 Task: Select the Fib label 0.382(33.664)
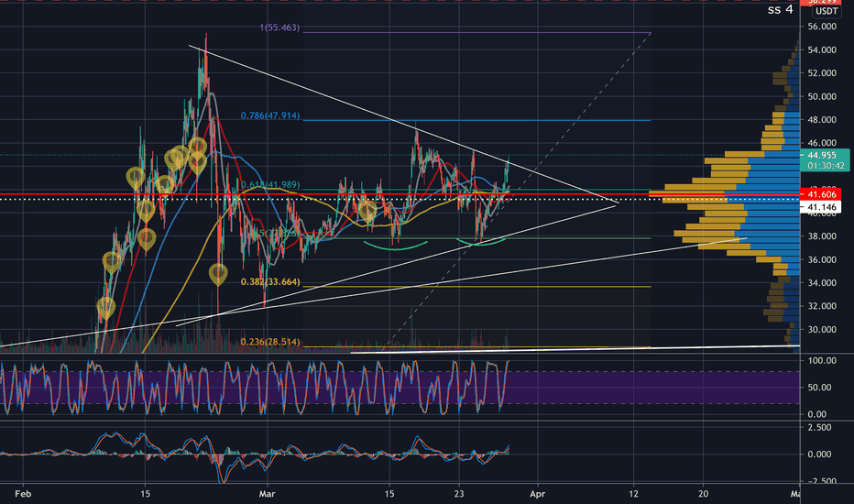270,281
